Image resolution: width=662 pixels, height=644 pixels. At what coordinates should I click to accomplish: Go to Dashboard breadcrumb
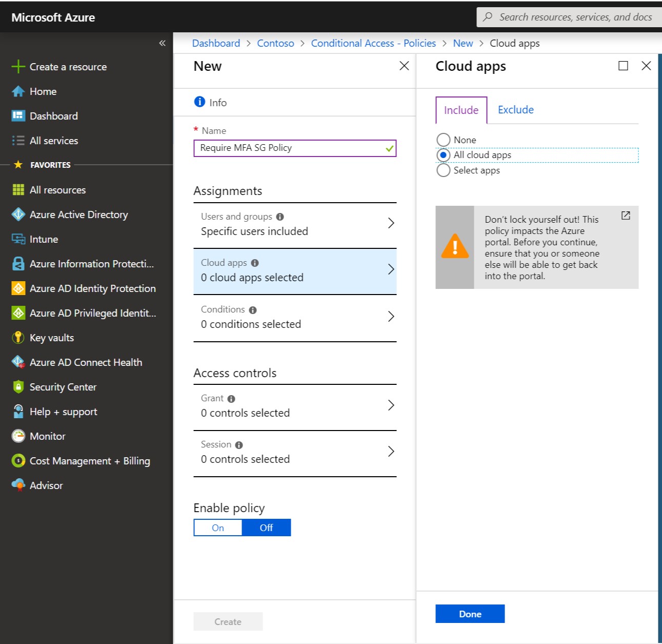(x=216, y=43)
